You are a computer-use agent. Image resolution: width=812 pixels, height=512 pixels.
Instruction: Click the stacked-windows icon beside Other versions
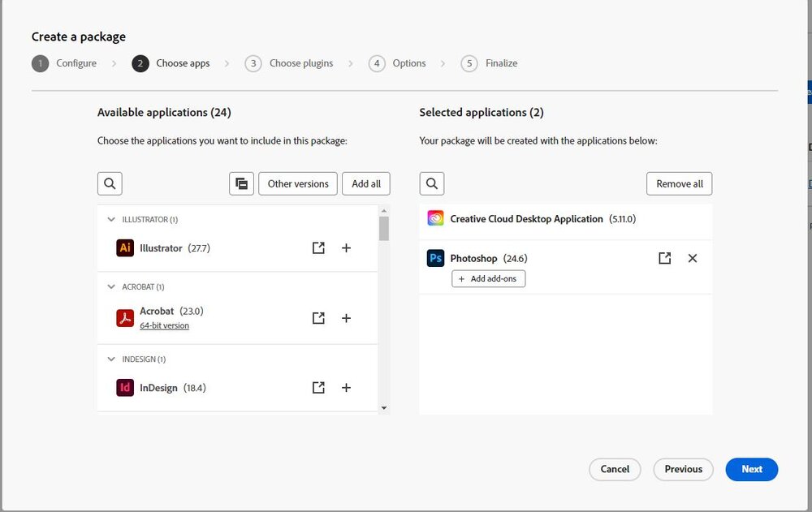coord(241,183)
